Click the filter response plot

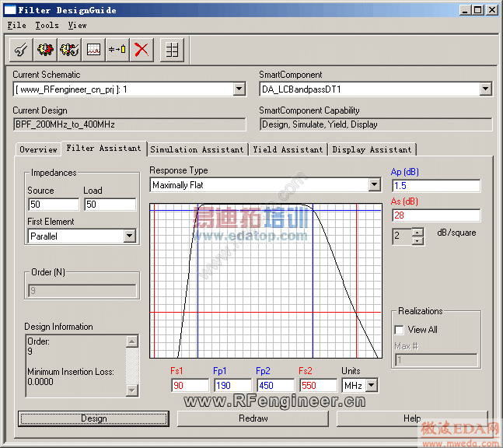266,281
